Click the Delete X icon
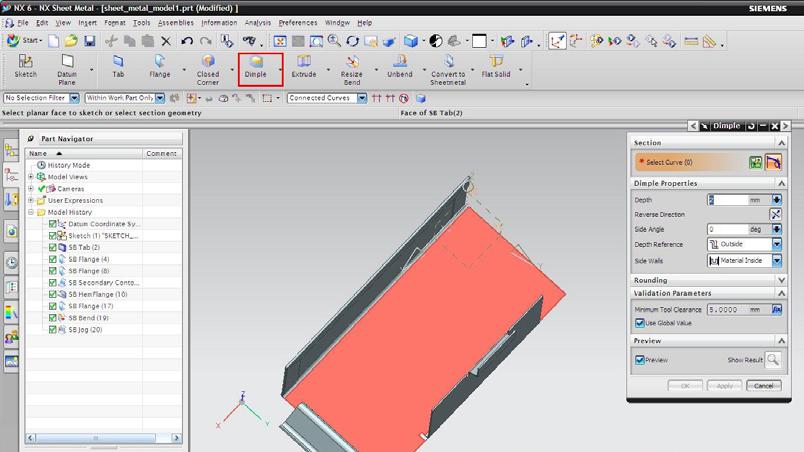 tap(166, 41)
